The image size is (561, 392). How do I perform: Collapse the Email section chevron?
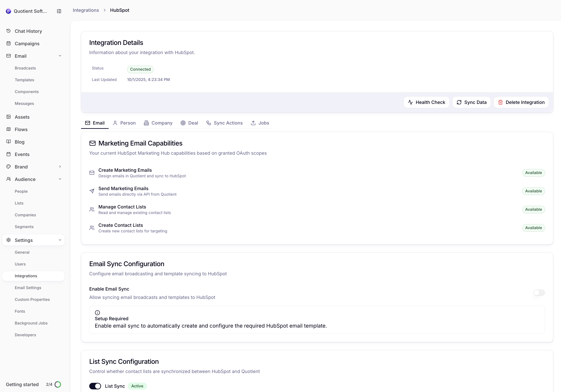point(60,56)
